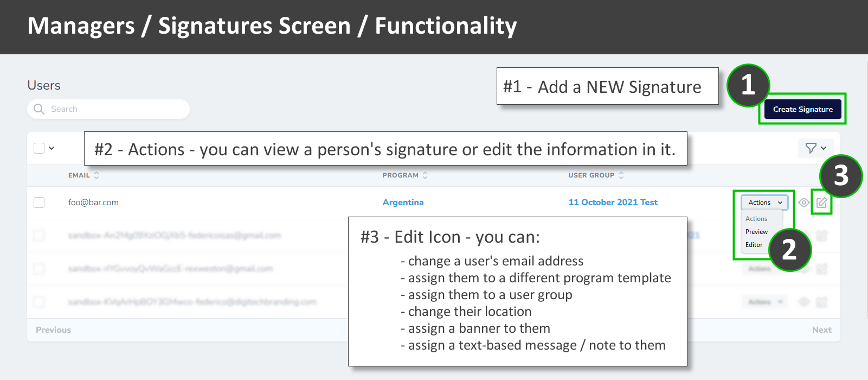Select the Actions placeholder menu entry
The height and width of the screenshot is (380, 868).
(x=756, y=219)
